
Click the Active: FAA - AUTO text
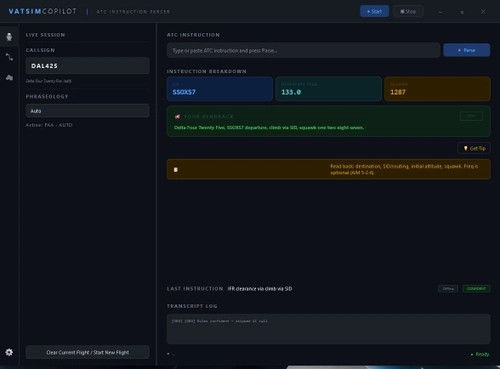(49, 125)
